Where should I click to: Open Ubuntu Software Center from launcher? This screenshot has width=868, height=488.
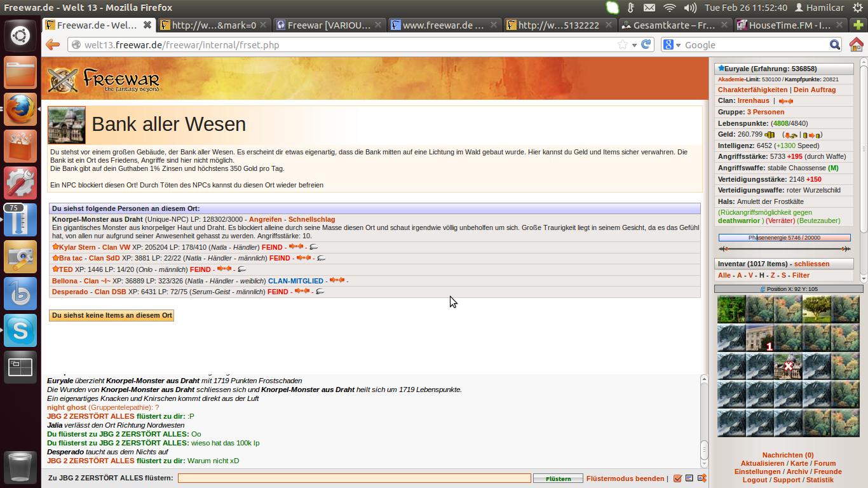[x=20, y=146]
